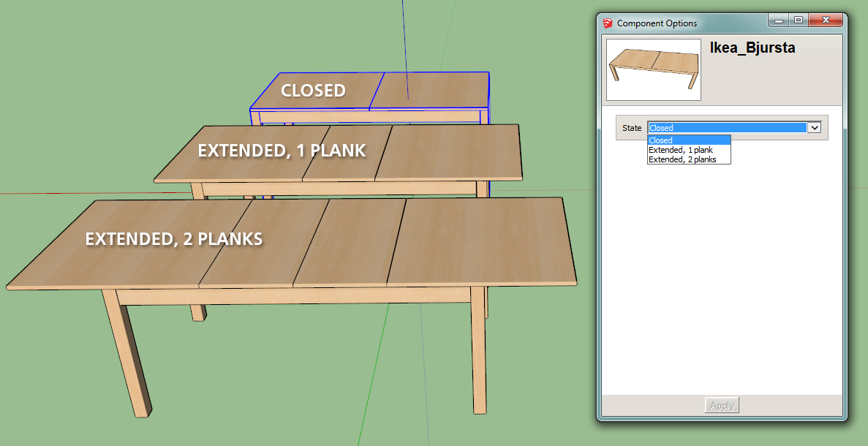
Task: Click the Component Options title text
Action: click(x=657, y=23)
